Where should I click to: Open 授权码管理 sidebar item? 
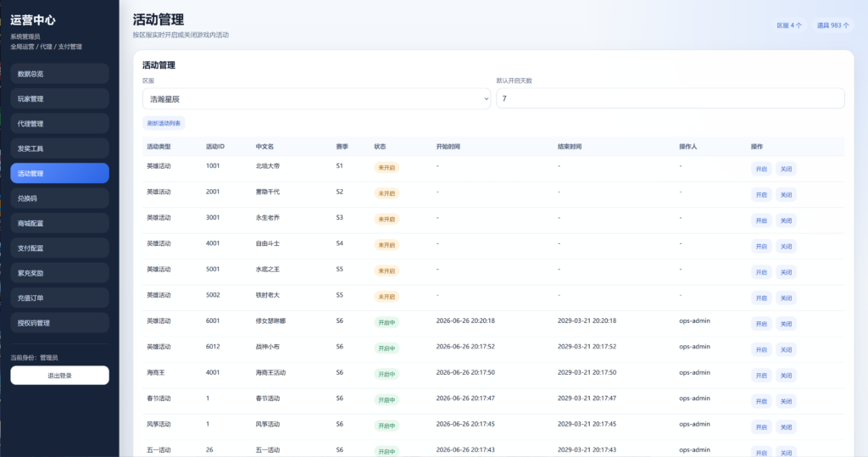point(60,323)
